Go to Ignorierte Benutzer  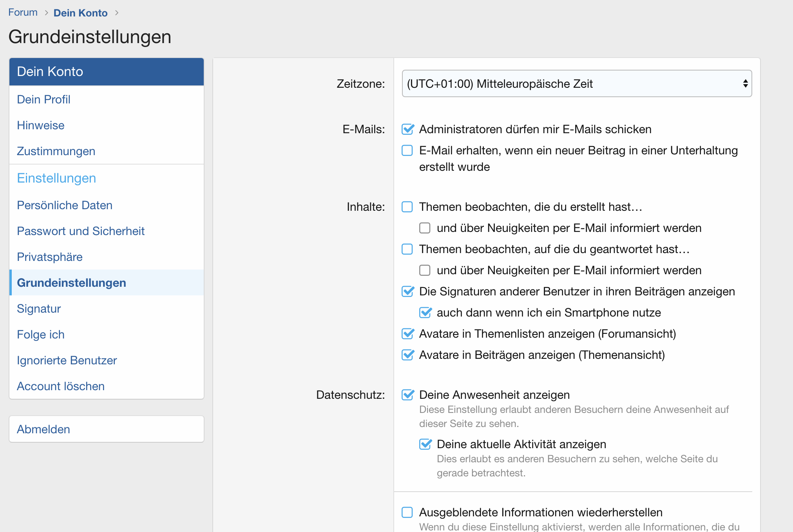67,360
